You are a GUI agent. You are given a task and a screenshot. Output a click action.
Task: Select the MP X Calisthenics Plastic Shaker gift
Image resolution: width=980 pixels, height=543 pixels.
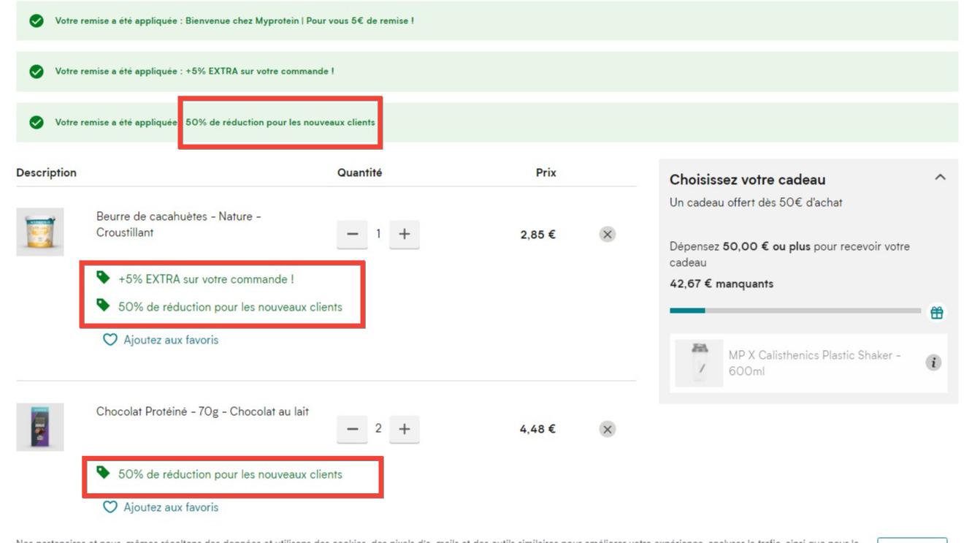coord(814,363)
